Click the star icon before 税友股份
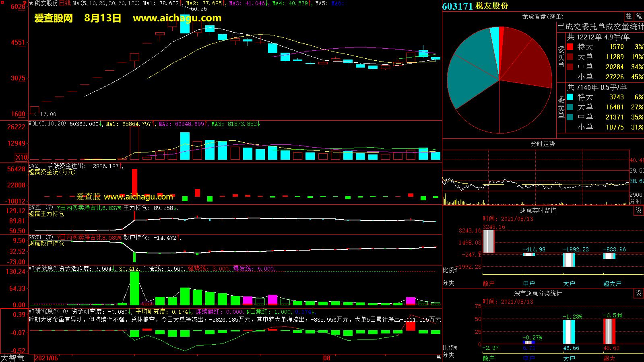644x362 pixels. (x=31, y=3)
